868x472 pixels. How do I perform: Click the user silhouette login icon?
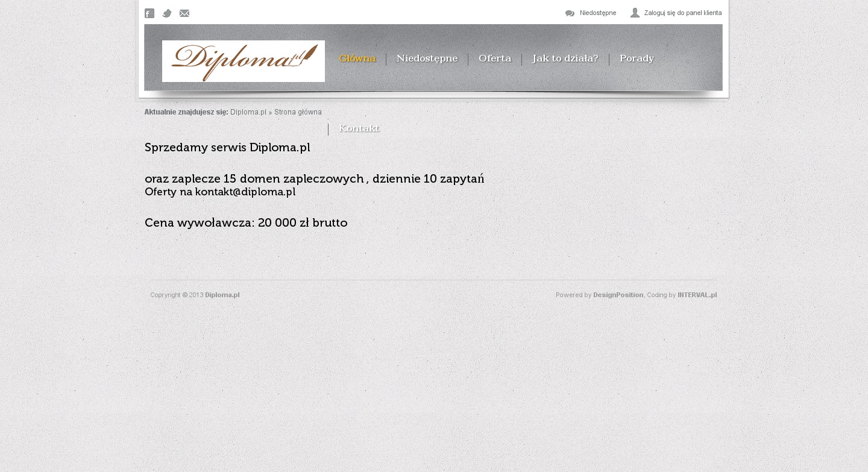635,13
